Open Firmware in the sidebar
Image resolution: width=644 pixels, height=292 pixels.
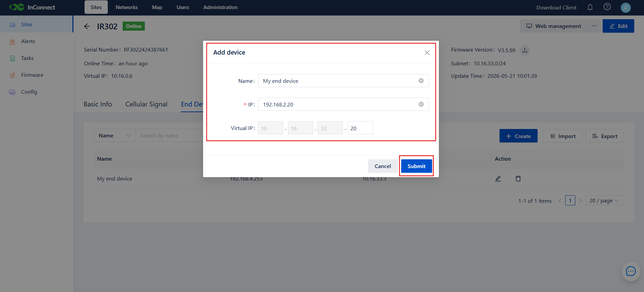tap(36, 75)
